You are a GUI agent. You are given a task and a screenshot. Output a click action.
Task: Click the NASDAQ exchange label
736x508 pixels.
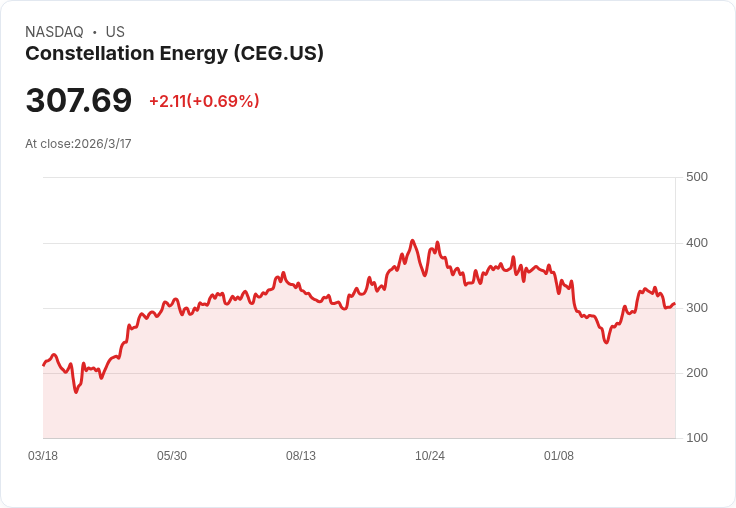point(54,32)
